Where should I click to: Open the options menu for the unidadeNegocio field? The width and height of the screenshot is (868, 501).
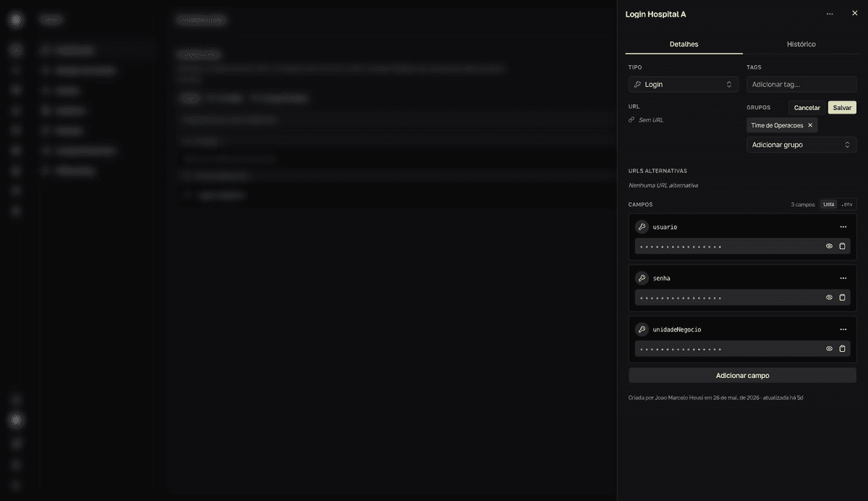click(x=843, y=329)
